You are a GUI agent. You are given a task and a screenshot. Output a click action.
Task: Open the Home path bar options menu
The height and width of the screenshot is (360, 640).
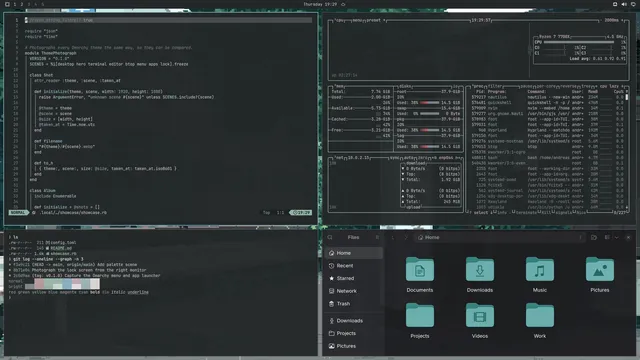[x=580, y=237]
